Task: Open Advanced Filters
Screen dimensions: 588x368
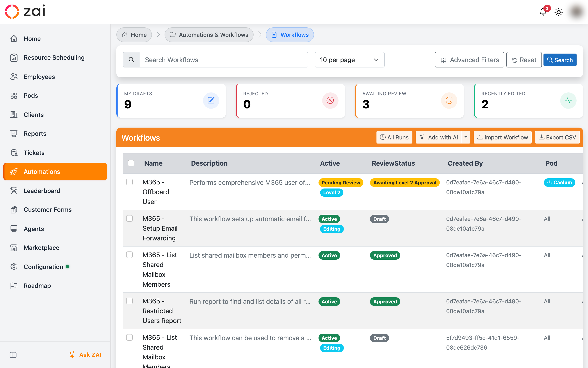Action: click(x=469, y=60)
